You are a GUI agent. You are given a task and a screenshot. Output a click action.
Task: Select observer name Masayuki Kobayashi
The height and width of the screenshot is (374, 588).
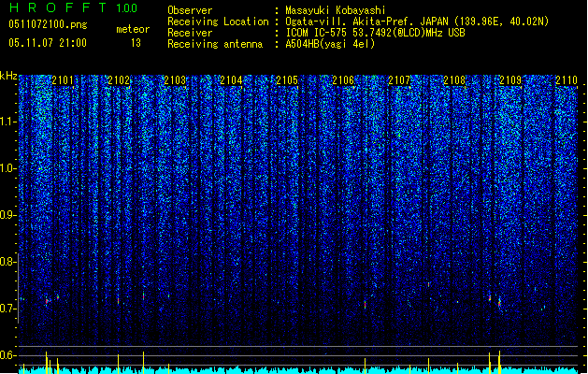click(x=336, y=10)
